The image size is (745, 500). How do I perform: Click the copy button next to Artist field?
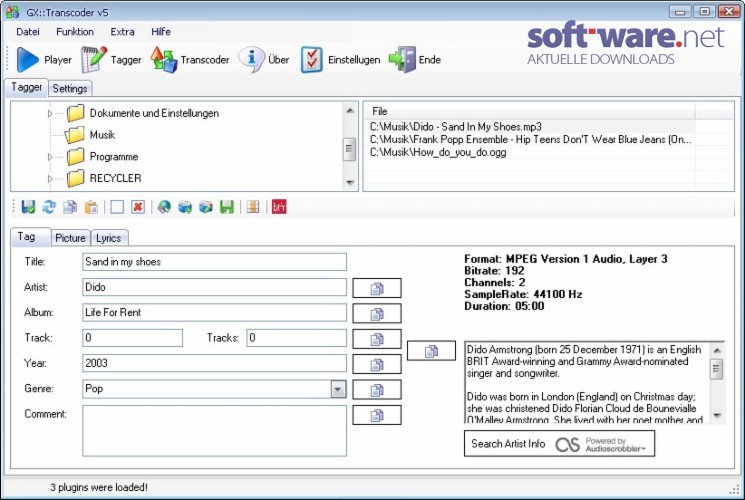point(377,288)
